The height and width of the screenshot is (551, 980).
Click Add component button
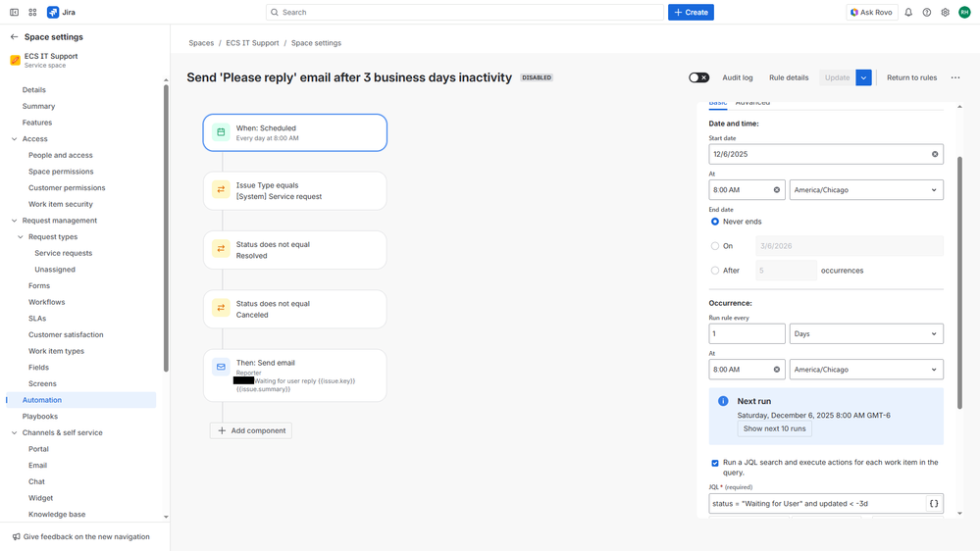click(x=251, y=430)
